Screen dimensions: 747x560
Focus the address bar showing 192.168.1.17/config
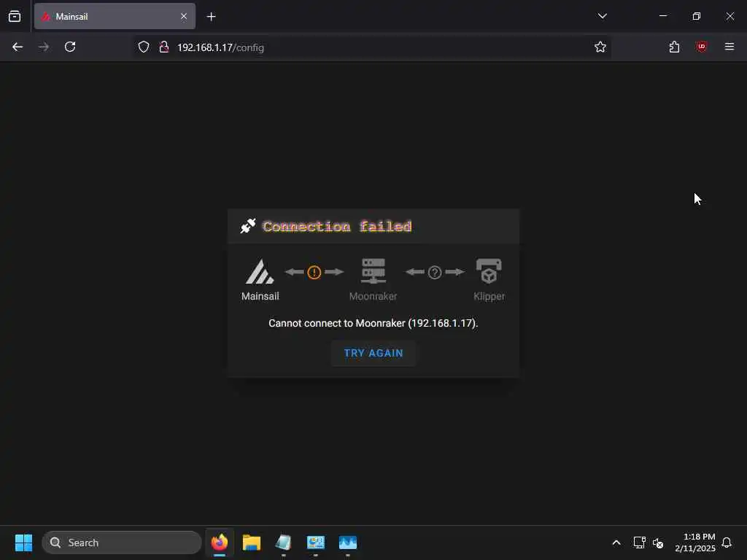[x=371, y=47]
